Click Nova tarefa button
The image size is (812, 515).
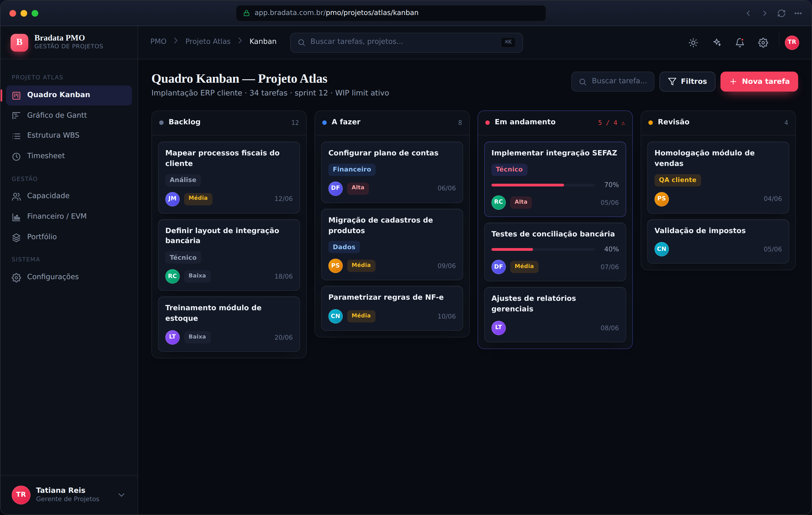click(x=759, y=81)
